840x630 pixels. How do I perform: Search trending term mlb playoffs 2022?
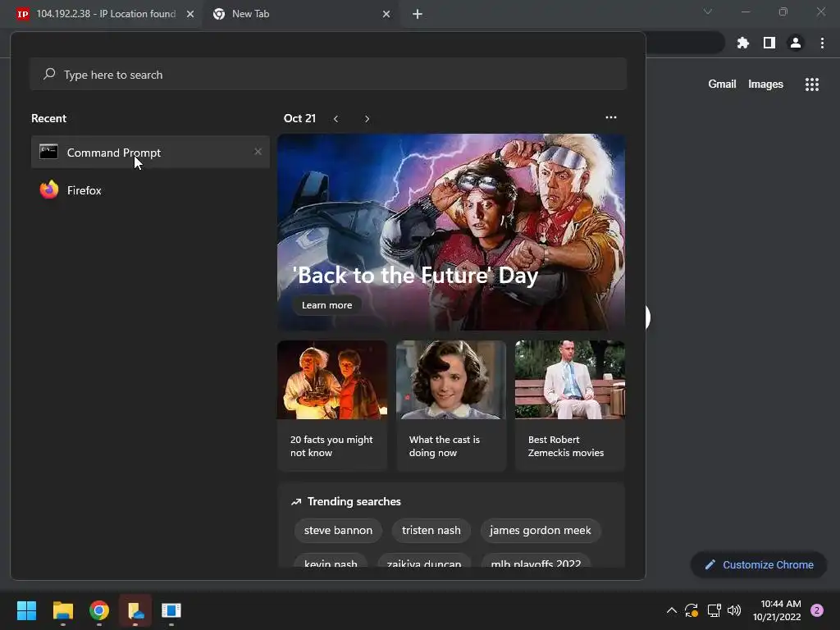click(536, 561)
